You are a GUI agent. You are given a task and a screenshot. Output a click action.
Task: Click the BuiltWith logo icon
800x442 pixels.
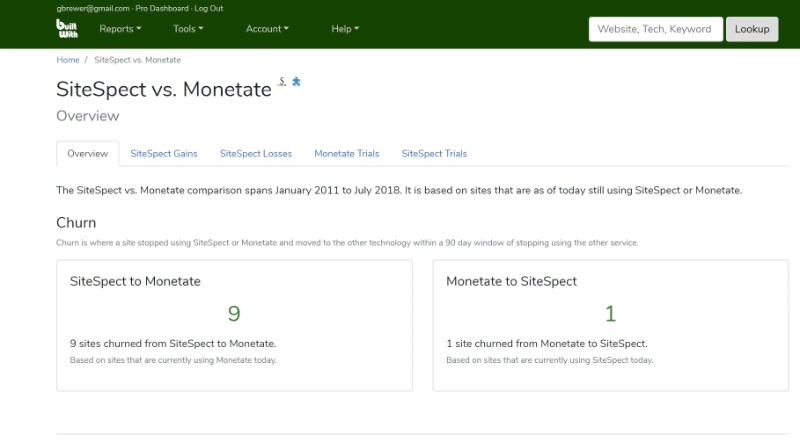coord(68,30)
